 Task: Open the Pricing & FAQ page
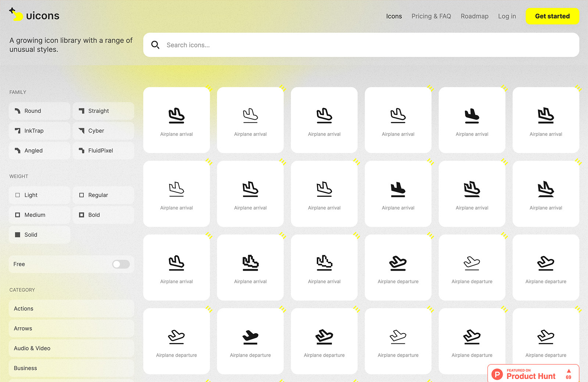pos(431,16)
